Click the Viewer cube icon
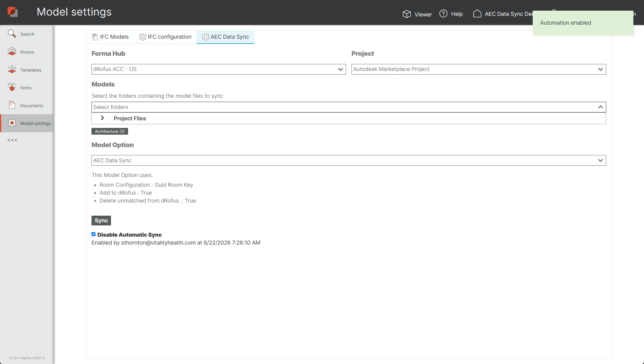The width and height of the screenshot is (644, 364). [407, 14]
